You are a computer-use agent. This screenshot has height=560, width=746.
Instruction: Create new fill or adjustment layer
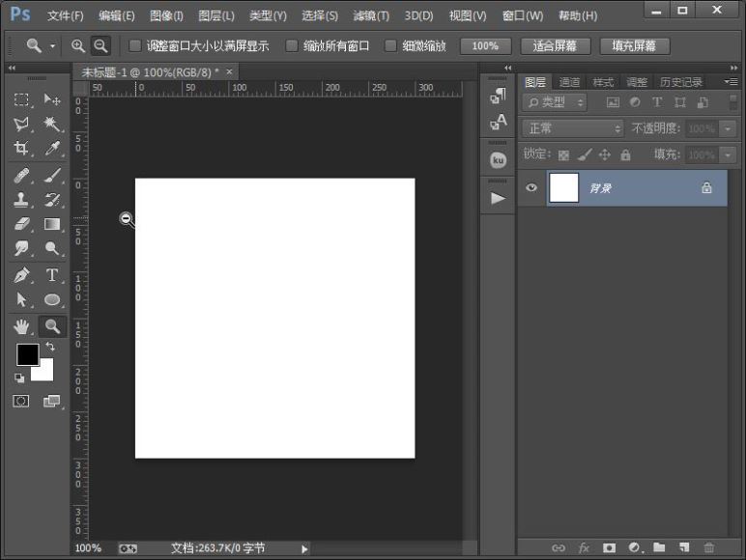point(635,548)
